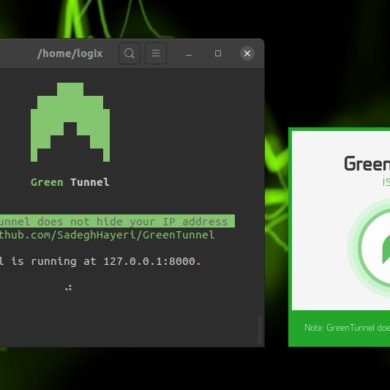Close the /home/logix terminal window
Screen dimensions: 390x390
pos(247,53)
